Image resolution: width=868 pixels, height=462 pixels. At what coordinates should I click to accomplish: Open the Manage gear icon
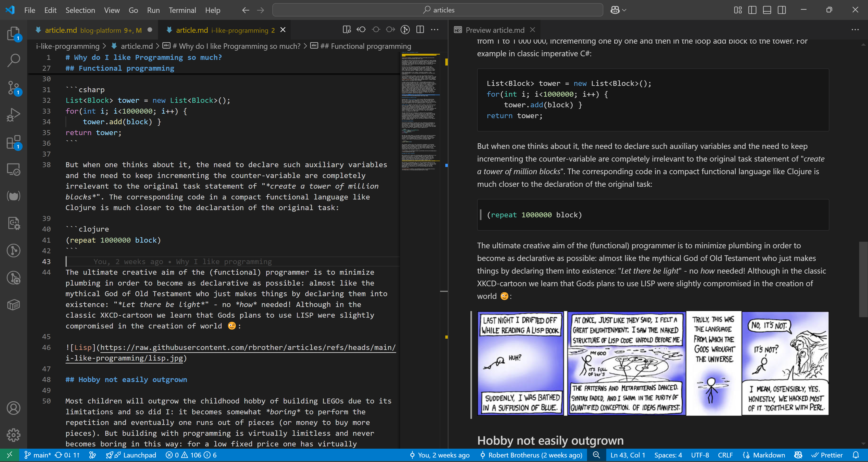(14, 435)
